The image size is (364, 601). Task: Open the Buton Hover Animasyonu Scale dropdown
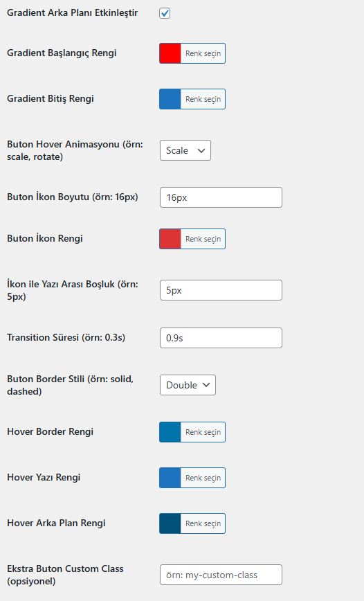pos(185,150)
